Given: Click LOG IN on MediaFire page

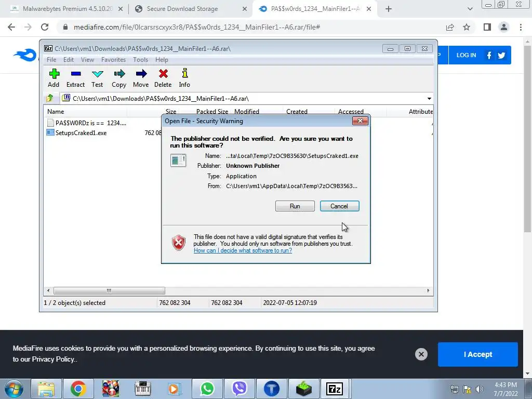Looking at the screenshot, I should [466, 55].
